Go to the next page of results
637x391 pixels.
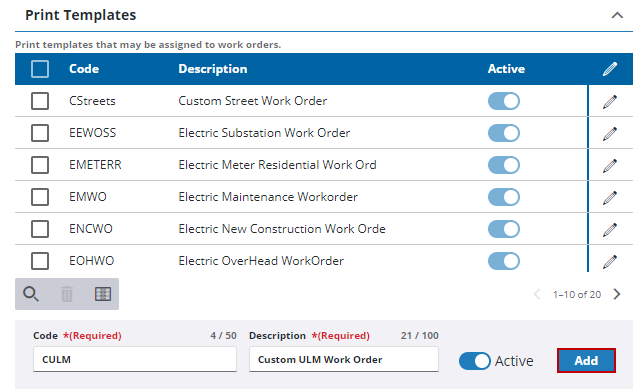(x=617, y=294)
